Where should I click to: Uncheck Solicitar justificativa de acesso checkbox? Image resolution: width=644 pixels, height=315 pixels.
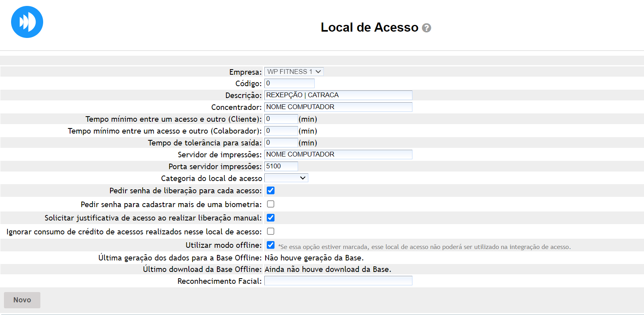271,218
